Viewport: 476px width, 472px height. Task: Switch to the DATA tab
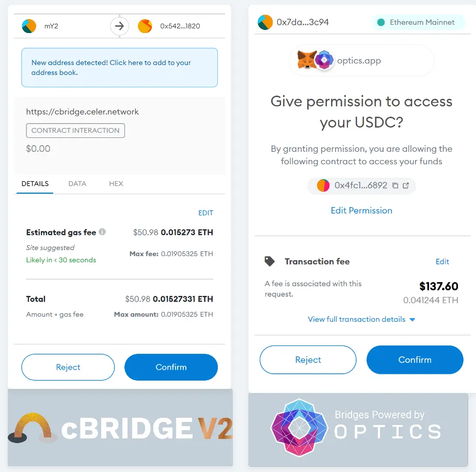[77, 183]
